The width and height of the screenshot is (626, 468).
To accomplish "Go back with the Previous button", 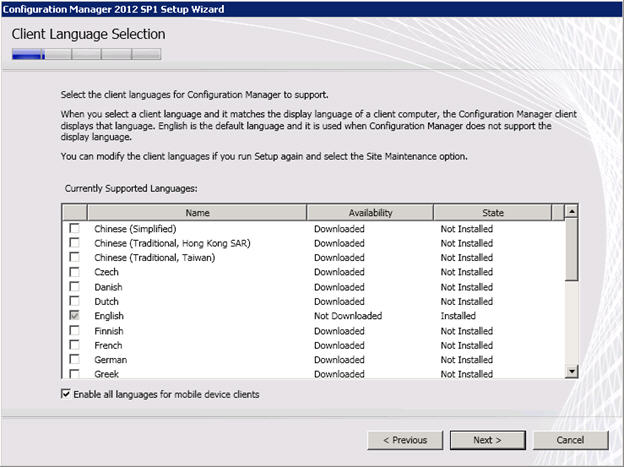I will [x=405, y=440].
